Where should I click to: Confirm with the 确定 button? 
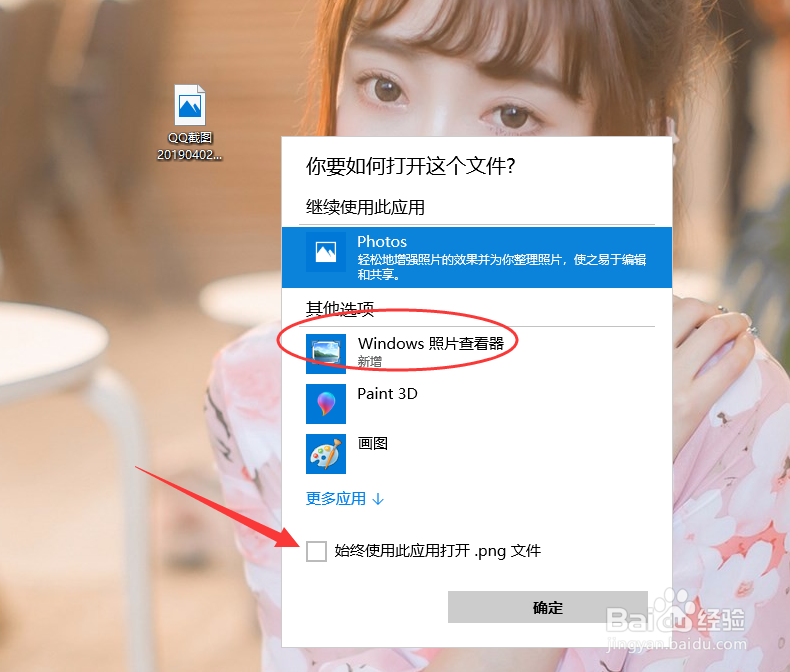pos(548,607)
